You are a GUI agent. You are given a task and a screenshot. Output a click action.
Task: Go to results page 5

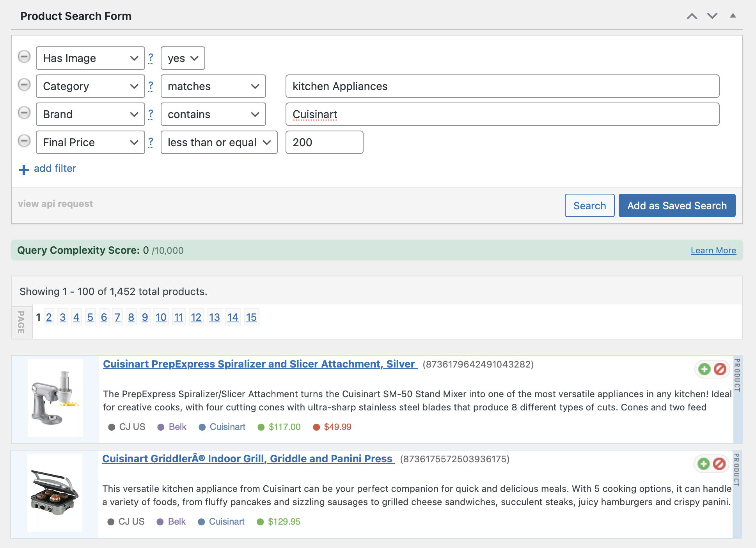tap(91, 317)
